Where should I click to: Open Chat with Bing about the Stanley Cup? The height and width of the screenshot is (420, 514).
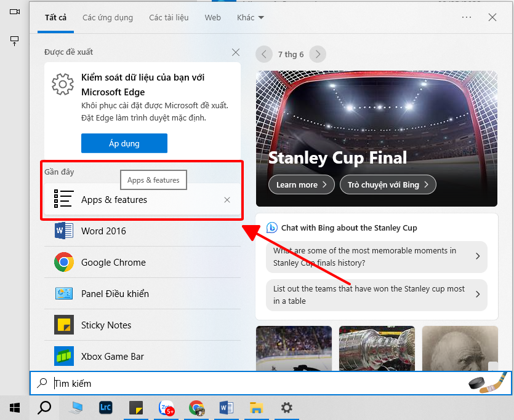[349, 228]
